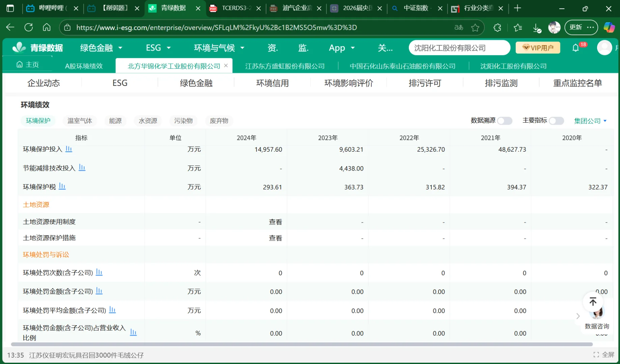Open the 环境影响评价 section

click(348, 83)
